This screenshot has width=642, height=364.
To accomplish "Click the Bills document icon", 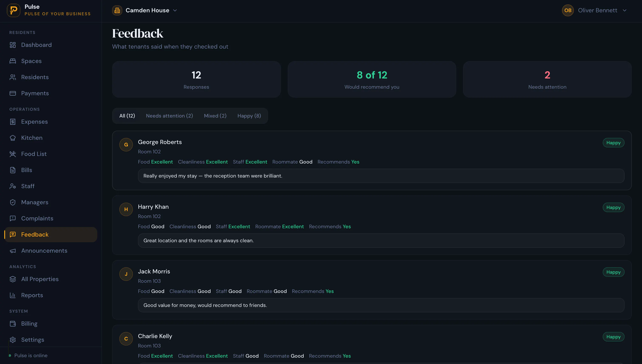I will 13,170.
